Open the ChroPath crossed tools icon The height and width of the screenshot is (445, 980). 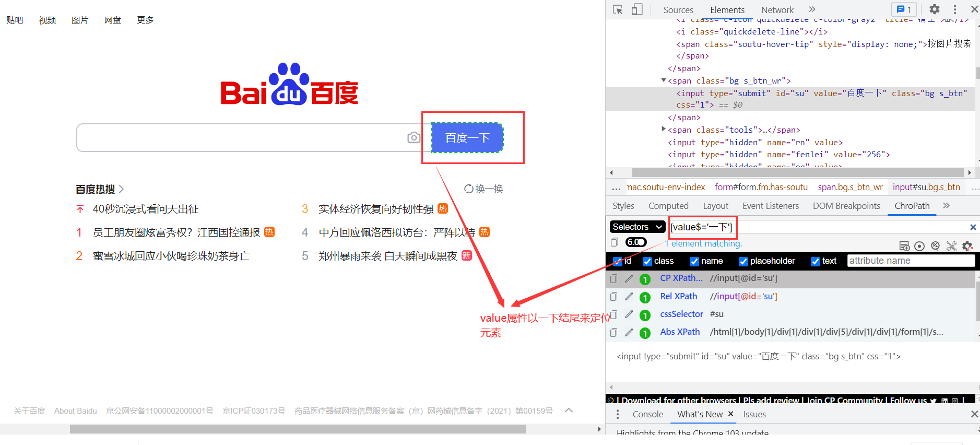click(x=951, y=246)
